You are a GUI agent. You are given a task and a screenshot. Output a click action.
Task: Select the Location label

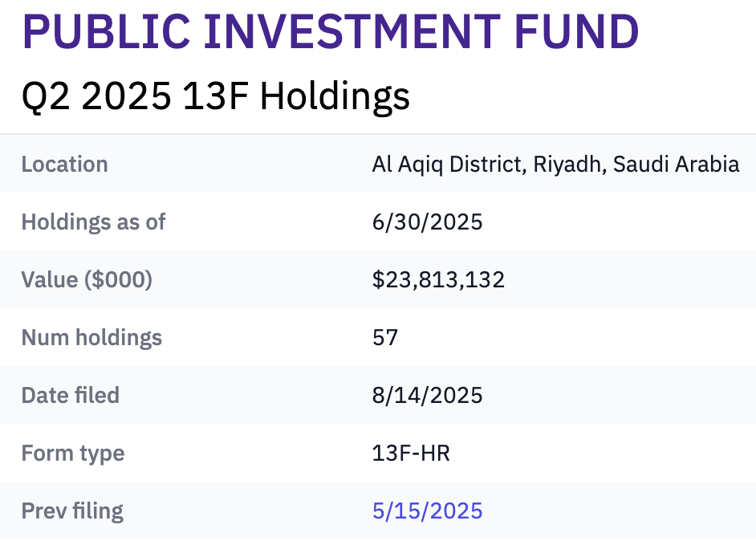click(x=65, y=164)
